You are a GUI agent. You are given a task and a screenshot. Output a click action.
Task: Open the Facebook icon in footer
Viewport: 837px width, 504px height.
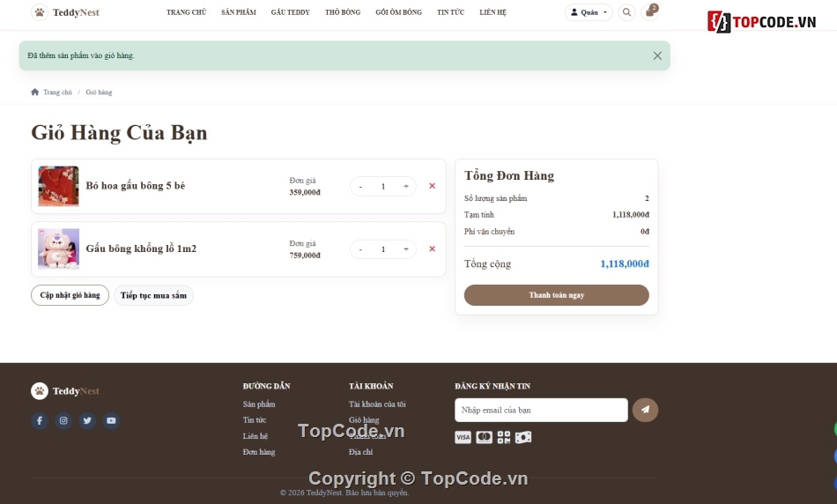point(40,420)
